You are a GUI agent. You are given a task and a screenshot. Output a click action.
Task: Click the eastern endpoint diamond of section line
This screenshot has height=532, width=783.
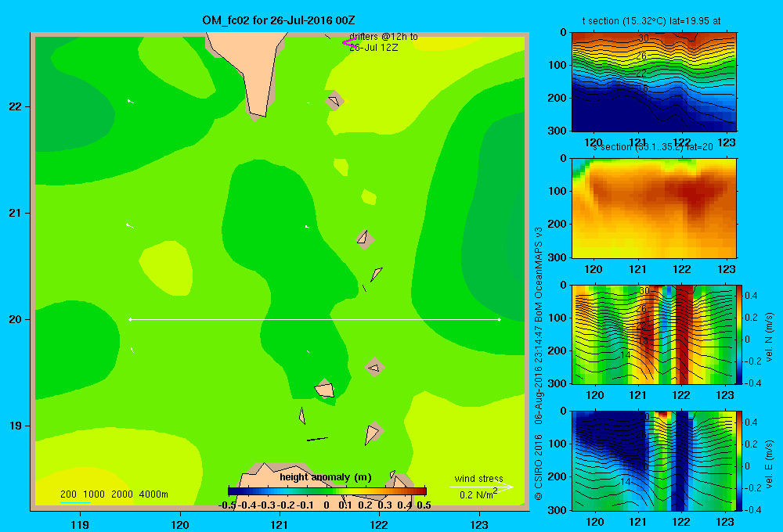coord(499,319)
